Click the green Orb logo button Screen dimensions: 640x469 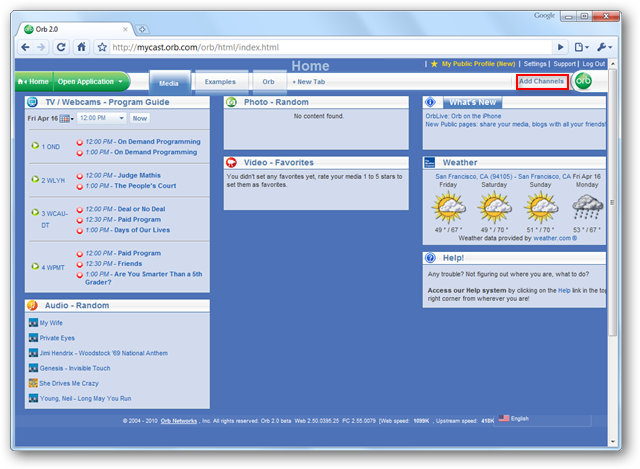pos(583,81)
